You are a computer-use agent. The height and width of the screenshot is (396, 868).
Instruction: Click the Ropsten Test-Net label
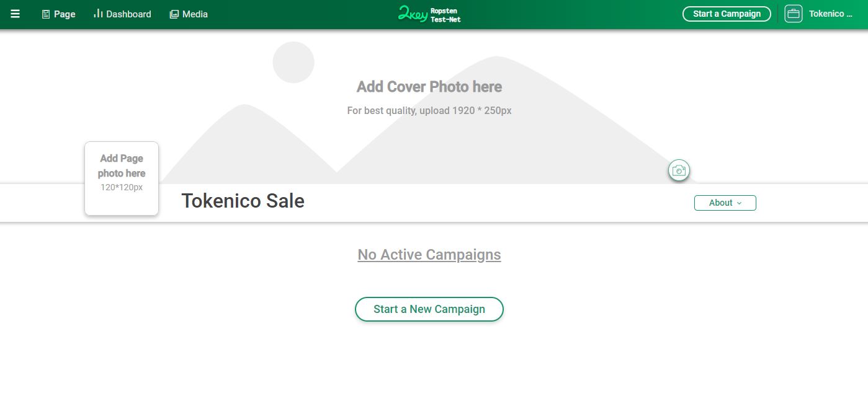pyautogui.click(x=445, y=15)
